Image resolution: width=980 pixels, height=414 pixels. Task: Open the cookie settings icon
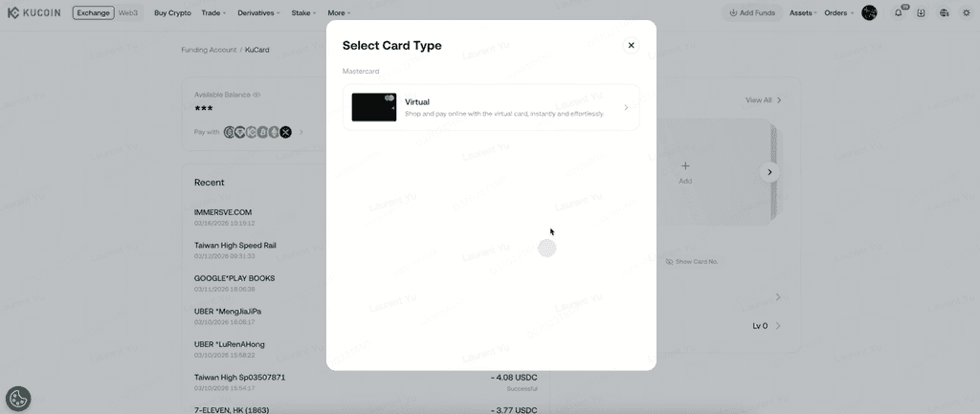pos(18,399)
